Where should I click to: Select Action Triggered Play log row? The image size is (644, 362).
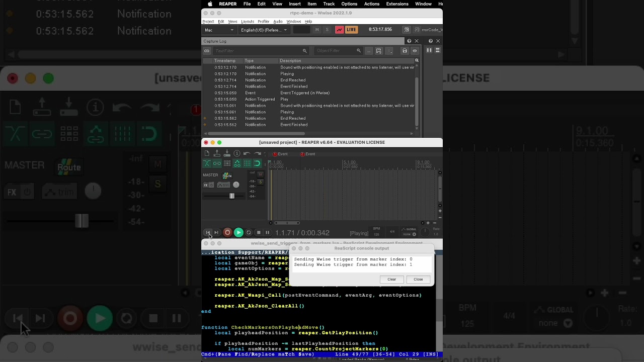pos(308,100)
